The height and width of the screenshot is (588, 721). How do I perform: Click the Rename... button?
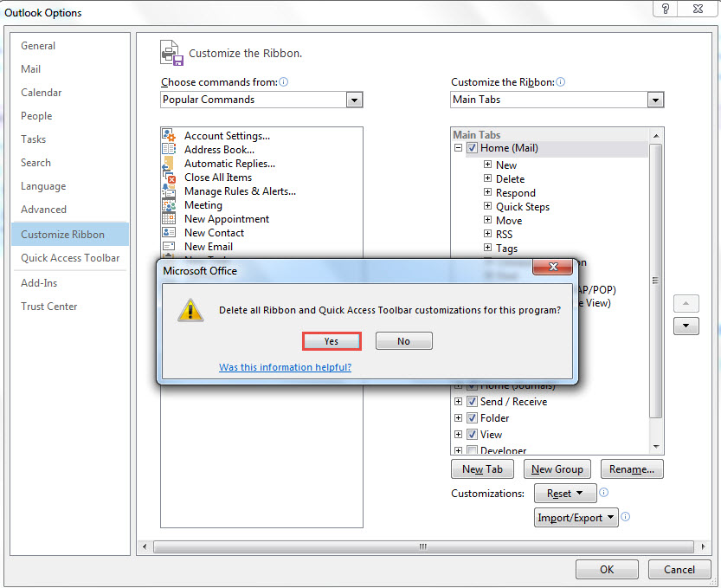click(632, 468)
